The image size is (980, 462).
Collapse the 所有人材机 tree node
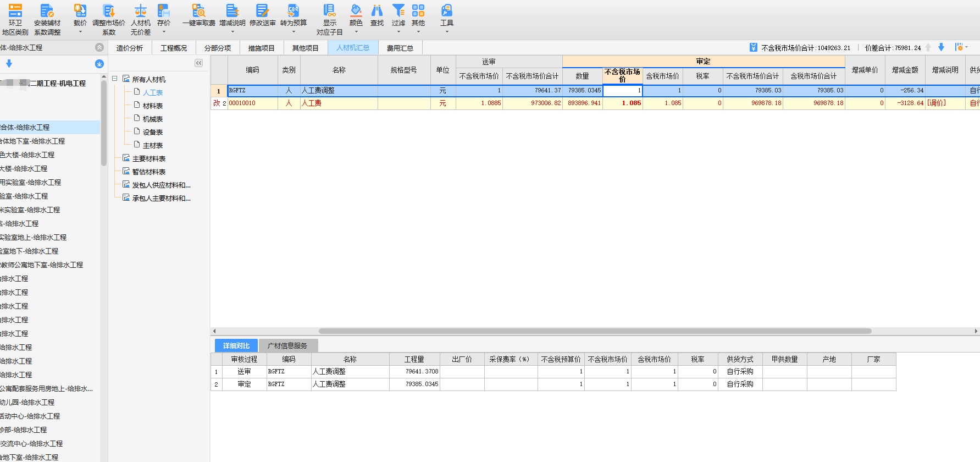point(115,79)
